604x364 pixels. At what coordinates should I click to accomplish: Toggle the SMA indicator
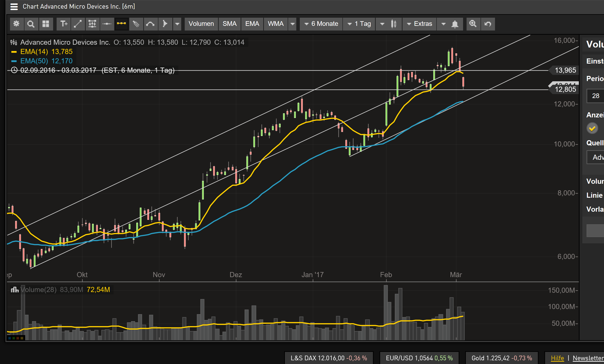(229, 24)
